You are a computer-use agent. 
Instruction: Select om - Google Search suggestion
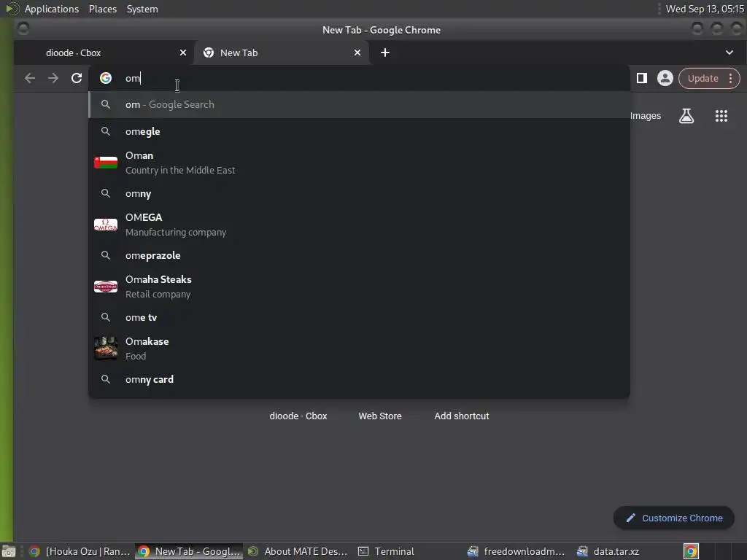click(x=359, y=105)
